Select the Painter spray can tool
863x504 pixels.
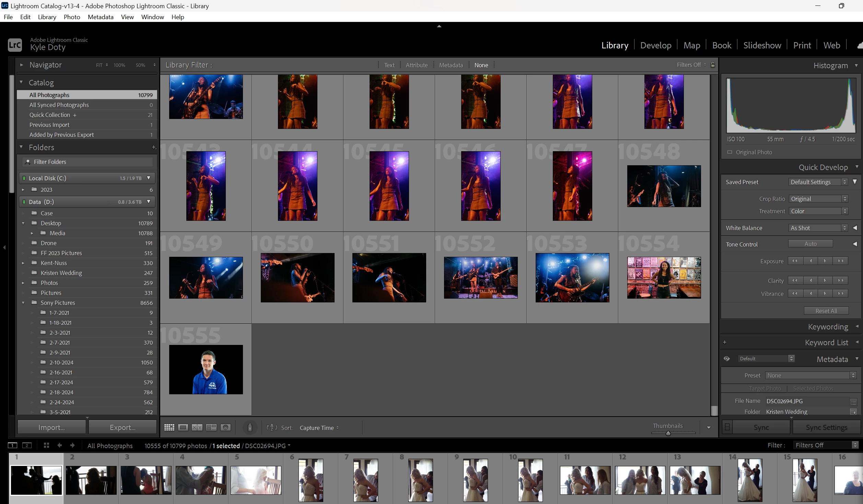point(250,428)
